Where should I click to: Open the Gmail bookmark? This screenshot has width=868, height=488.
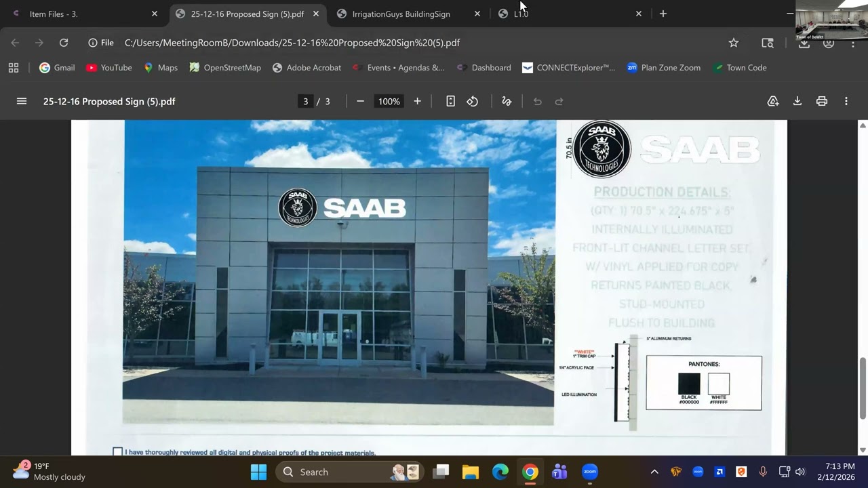(x=57, y=68)
